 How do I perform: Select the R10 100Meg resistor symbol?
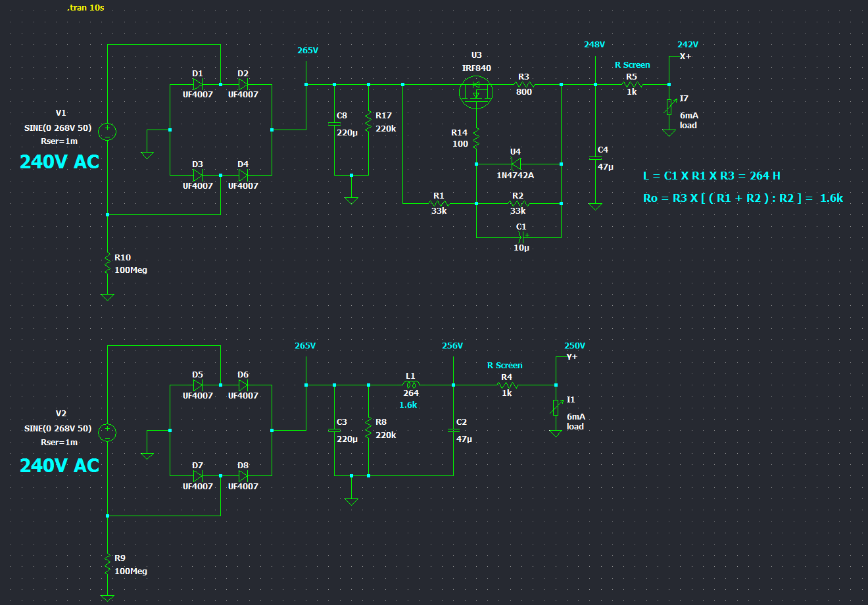tap(107, 264)
